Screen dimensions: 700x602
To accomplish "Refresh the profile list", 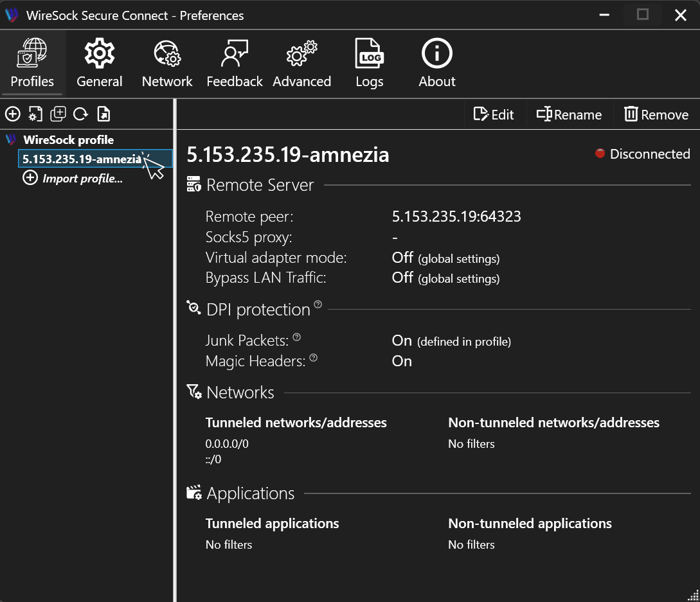I will [x=80, y=114].
